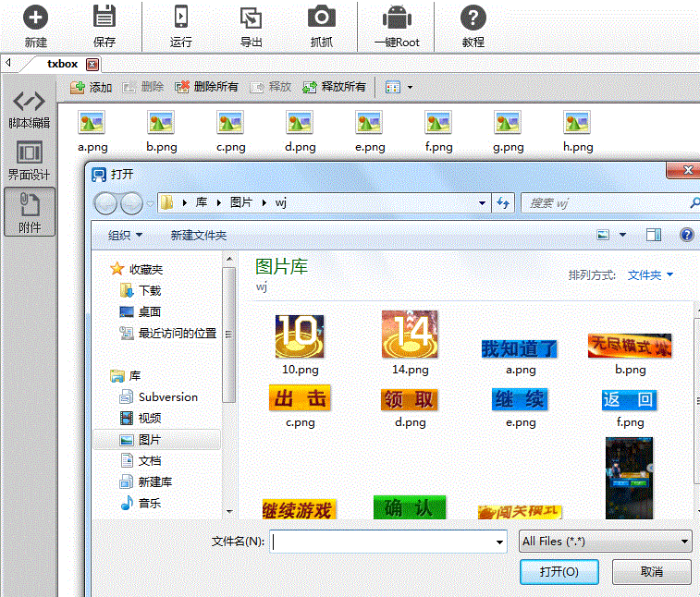Click 删除所有 (Delete all) attachments
The height and width of the screenshot is (597, 700).
[x=207, y=87]
